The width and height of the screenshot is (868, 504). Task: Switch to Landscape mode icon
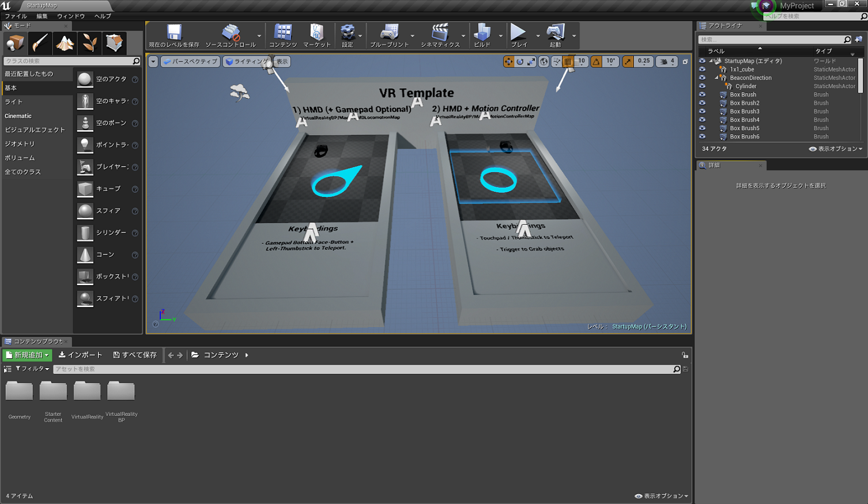[x=65, y=43]
